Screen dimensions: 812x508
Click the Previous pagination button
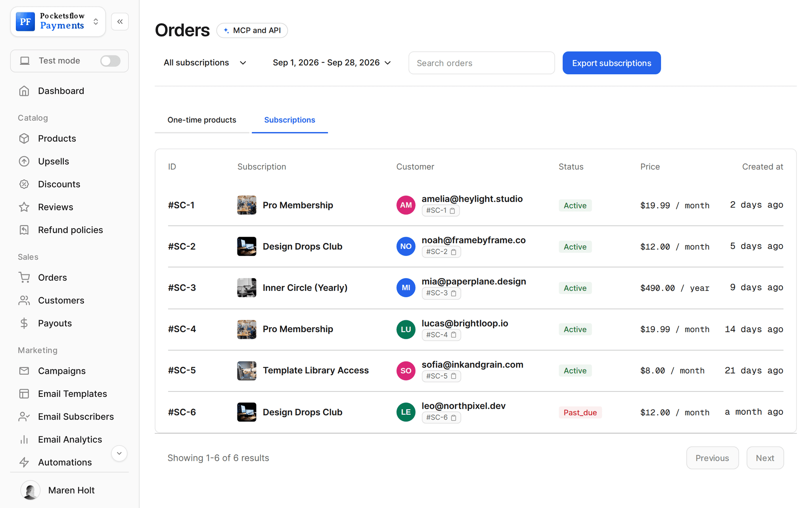pos(712,458)
